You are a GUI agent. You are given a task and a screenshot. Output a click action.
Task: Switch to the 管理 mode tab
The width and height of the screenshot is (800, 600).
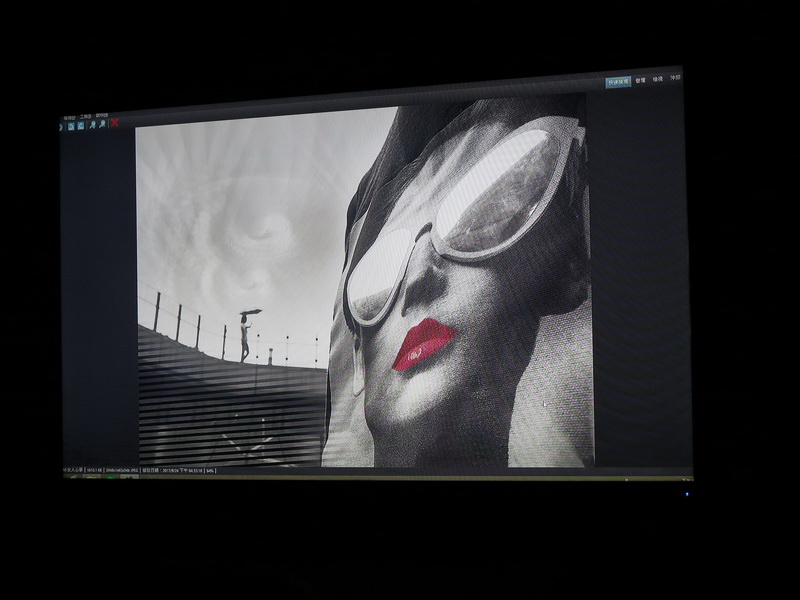[640, 81]
